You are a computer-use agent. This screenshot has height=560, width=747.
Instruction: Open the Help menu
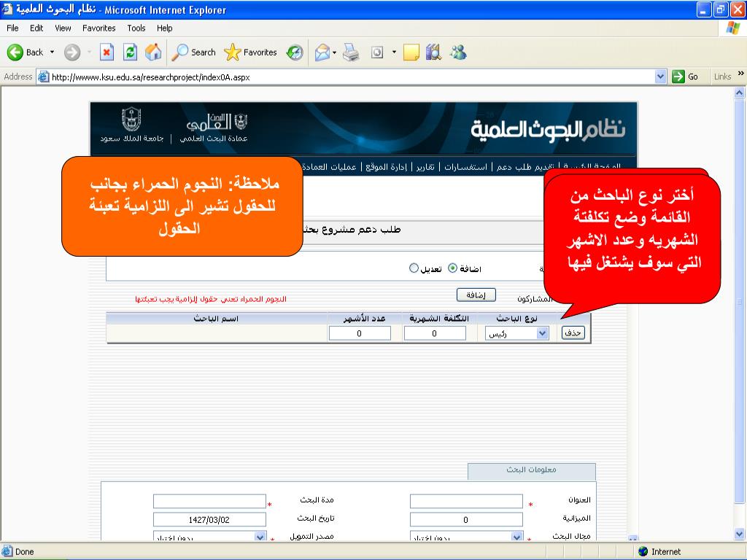[164, 28]
